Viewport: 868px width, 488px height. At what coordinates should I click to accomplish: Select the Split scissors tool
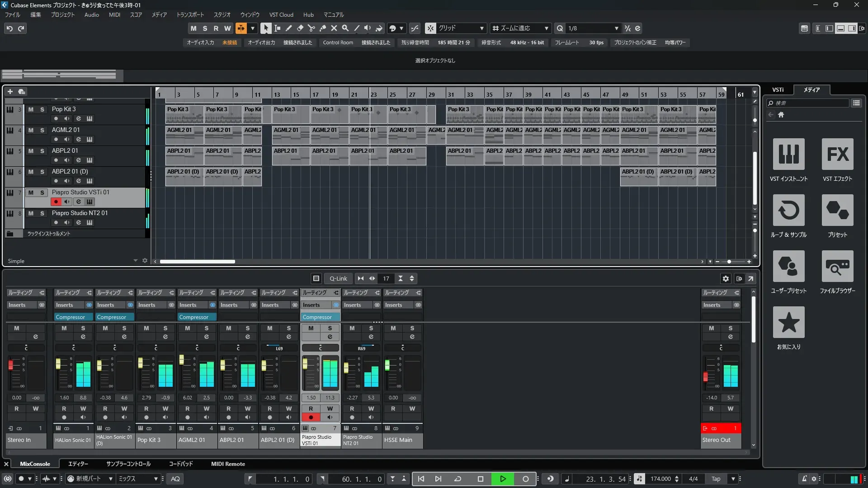[311, 28]
